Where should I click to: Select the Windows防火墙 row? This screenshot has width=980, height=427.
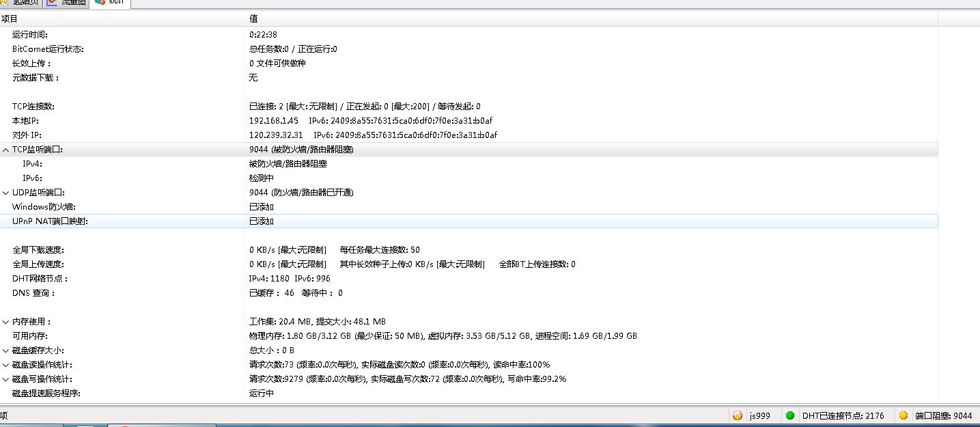[x=44, y=207]
